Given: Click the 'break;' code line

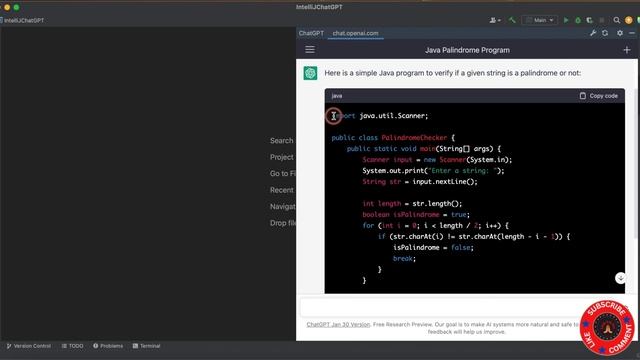Looking at the screenshot, I should (x=404, y=258).
